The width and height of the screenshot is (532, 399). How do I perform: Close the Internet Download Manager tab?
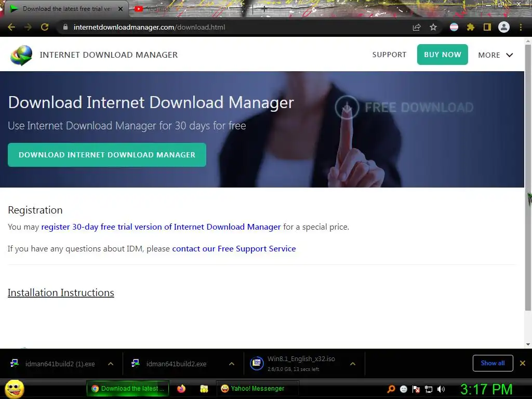coord(121,9)
